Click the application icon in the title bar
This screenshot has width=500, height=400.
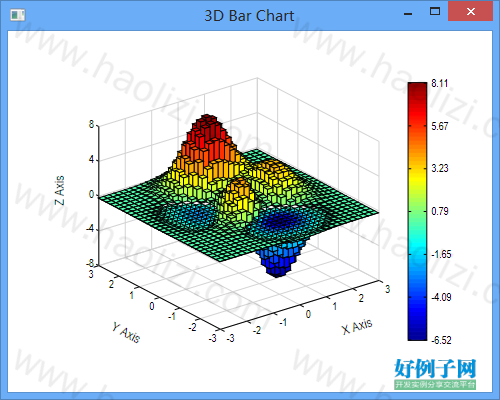[17, 15]
